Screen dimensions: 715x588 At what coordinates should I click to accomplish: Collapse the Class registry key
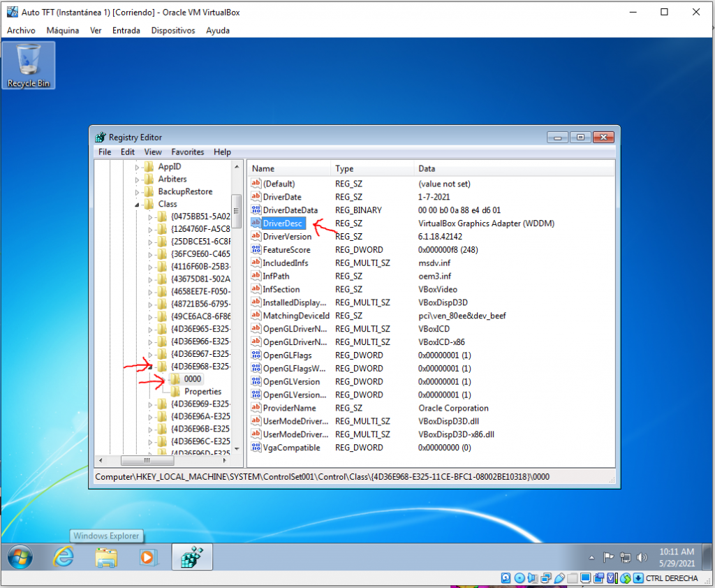pyautogui.click(x=138, y=205)
